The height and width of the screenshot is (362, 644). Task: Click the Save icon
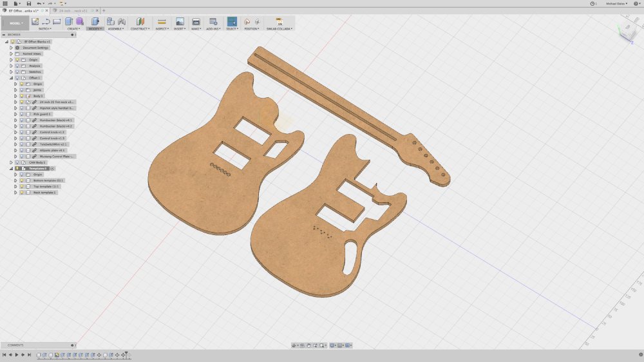(x=29, y=3)
